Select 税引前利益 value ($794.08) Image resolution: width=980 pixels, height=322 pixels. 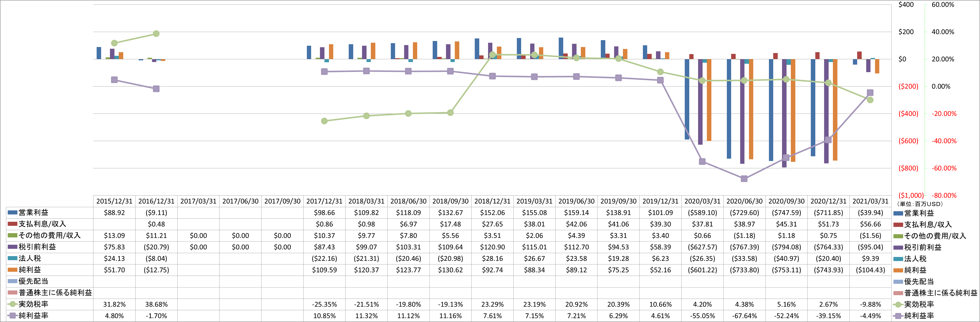(x=786, y=247)
